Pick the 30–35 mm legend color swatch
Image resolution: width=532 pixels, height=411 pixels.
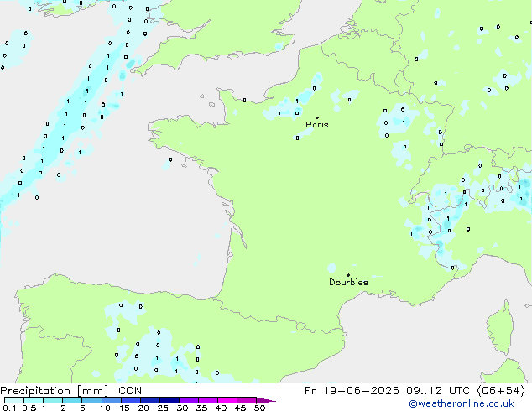pyautogui.click(x=189, y=400)
